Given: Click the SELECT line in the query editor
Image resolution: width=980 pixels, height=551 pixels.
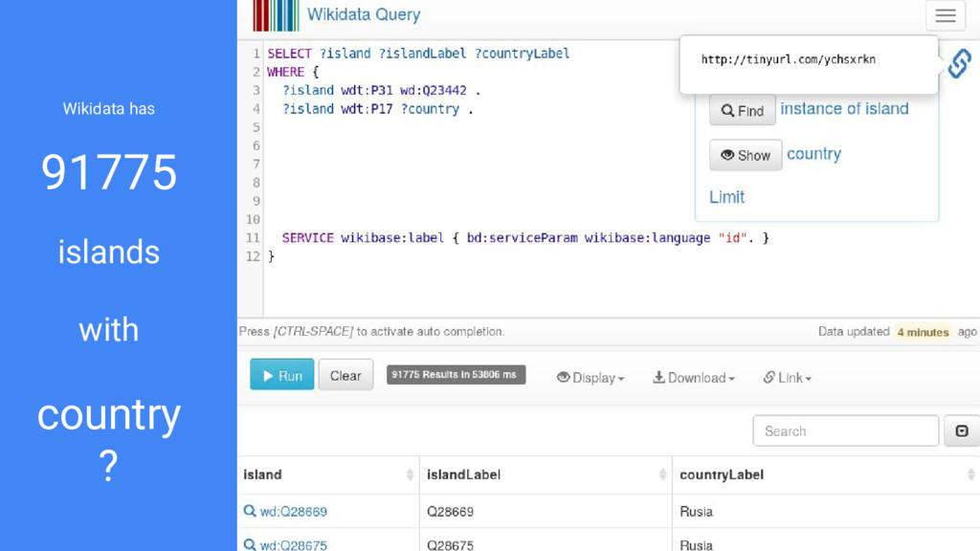Looking at the screenshot, I should (418, 54).
